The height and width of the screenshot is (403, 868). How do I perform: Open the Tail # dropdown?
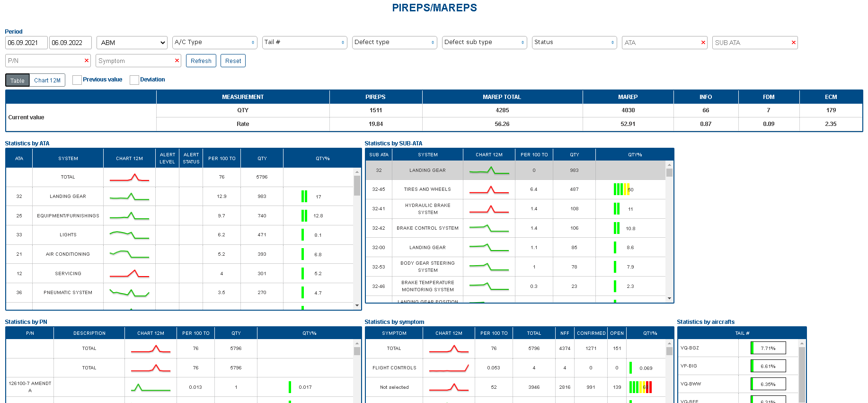305,42
